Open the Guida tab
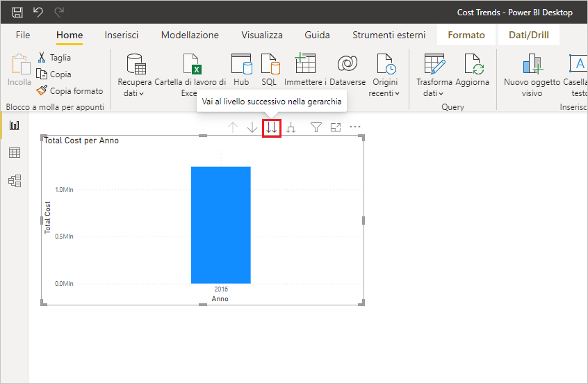 [x=317, y=35]
